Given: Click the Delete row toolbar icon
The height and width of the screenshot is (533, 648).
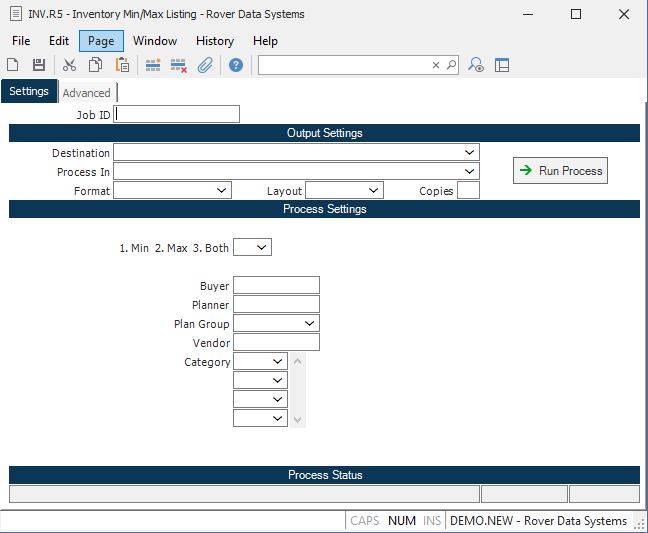Looking at the screenshot, I should pos(179,65).
